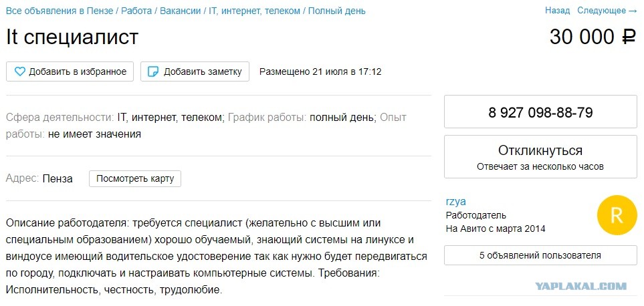
Task: Click the yellow R avatar of rzya
Action: (617, 215)
